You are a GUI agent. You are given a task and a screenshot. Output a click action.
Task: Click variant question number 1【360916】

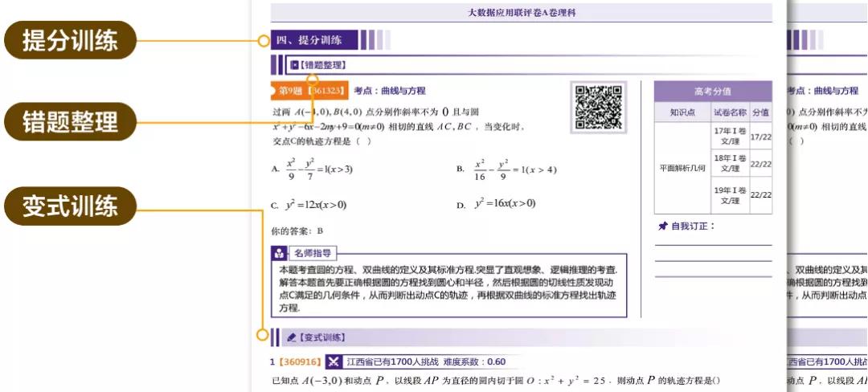[x=296, y=362]
